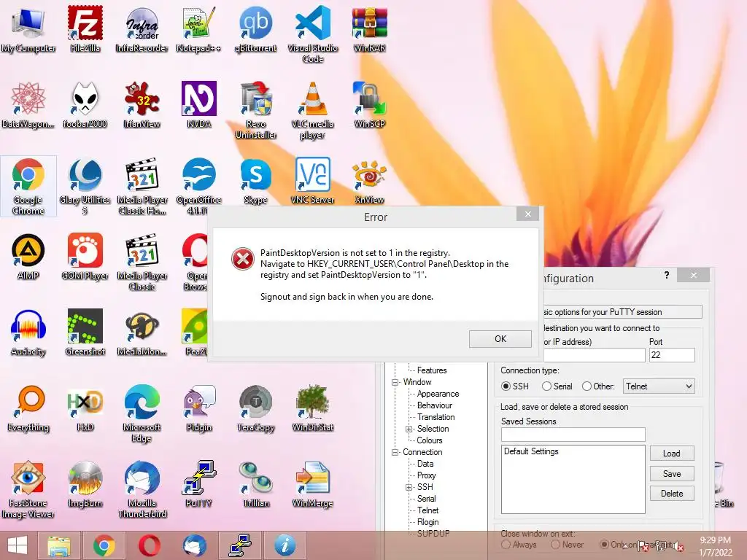Expand the Selection node in PuTTY tree
This screenshot has height=560, width=747.
[x=409, y=429]
